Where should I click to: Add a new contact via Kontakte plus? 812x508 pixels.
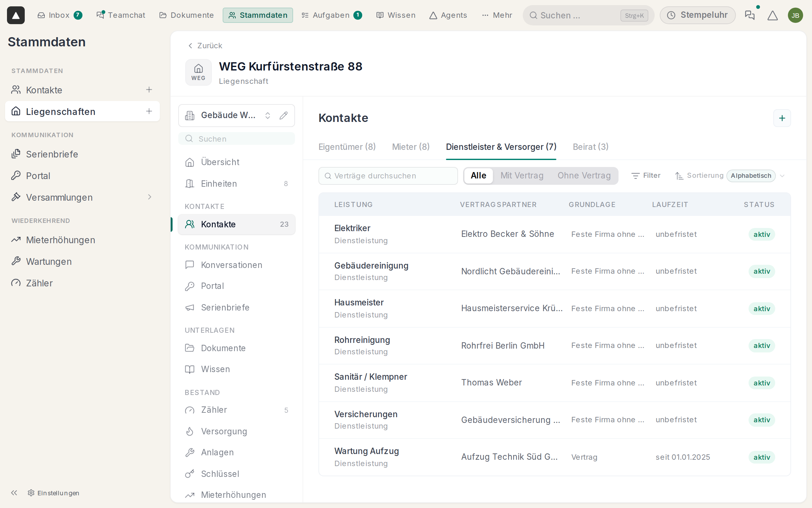tap(149, 90)
